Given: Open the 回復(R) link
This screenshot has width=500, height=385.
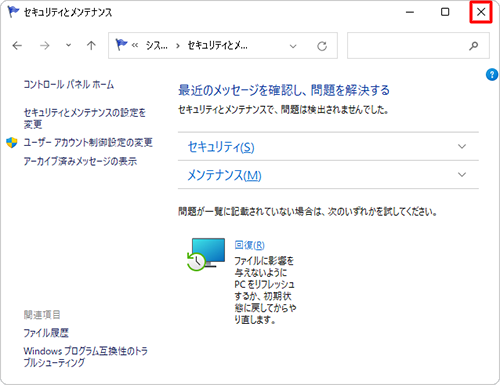Looking at the screenshot, I should tap(250, 245).
